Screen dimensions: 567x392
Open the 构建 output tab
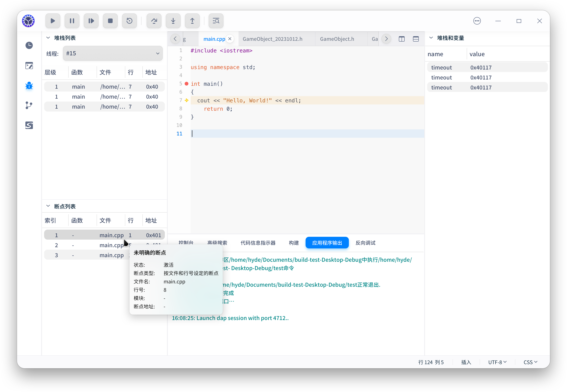point(293,243)
